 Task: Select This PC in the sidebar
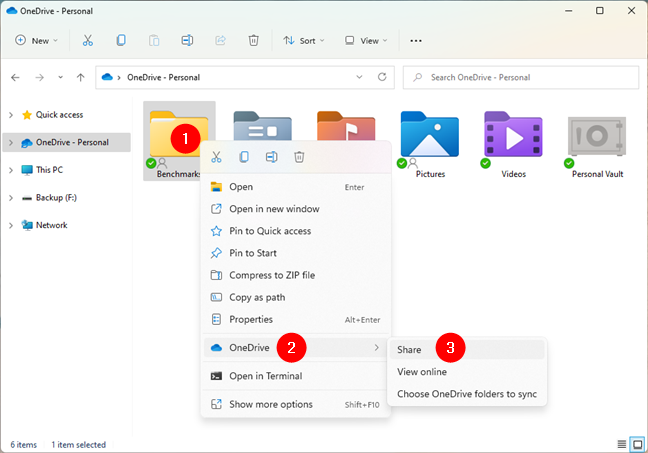click(49, 170)
